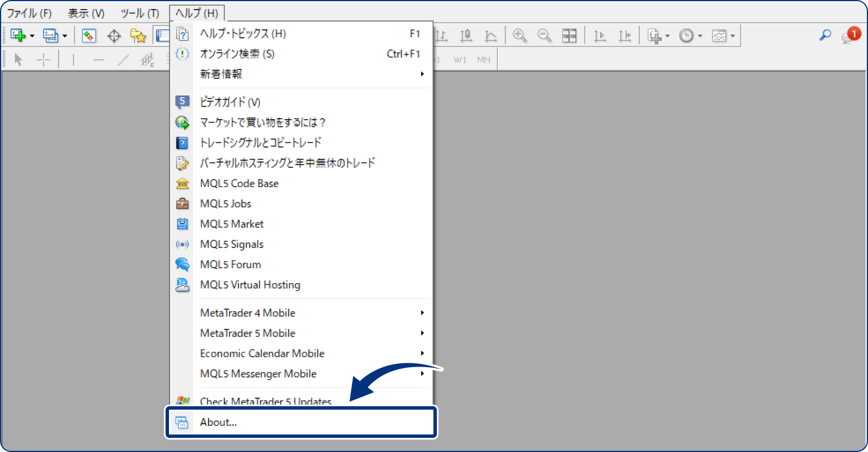The image size is (868, 452).
Task: Open MQL5 Market menu entry
Action: pyautogui.click(x=301, y=224)
